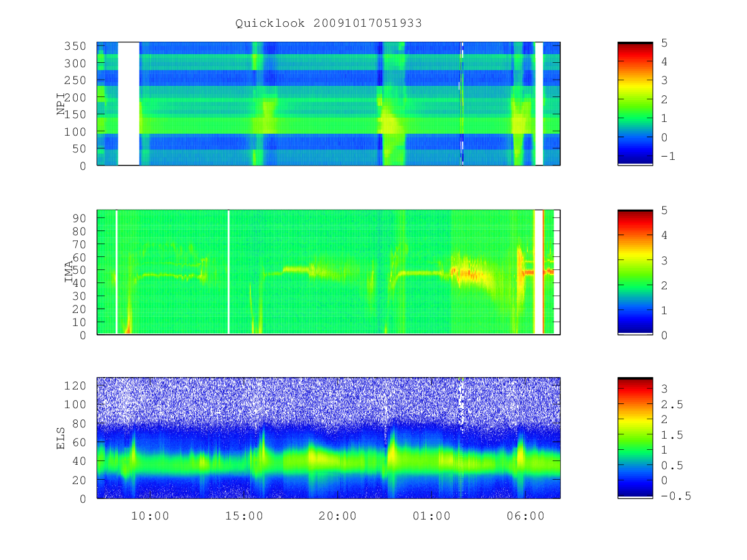Click the Quicklook 20091017051933 title
Viewport: 747px width, 560px height.
[x=329, y=23]
